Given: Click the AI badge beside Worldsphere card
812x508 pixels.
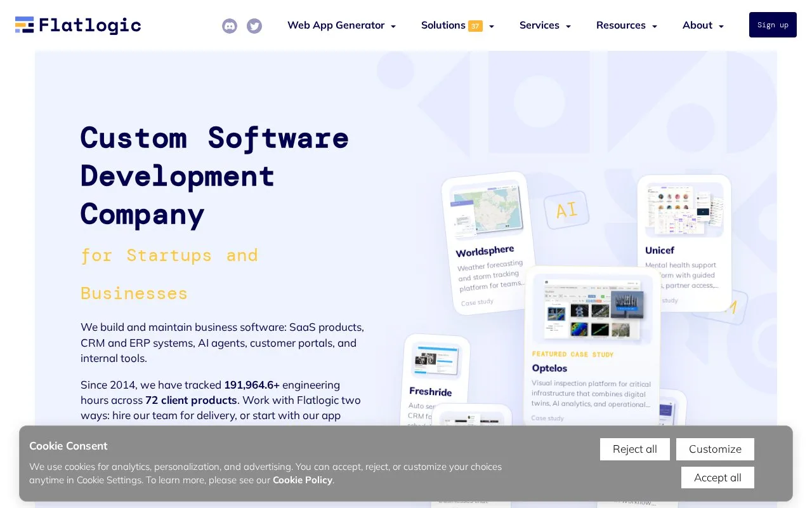Looking at the screenshot, I should (x=566, y=210).
